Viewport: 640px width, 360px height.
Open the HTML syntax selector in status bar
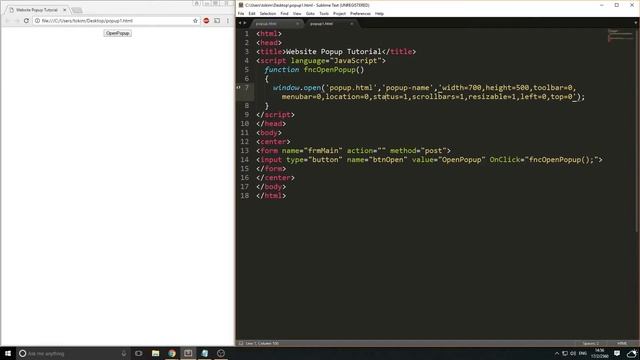point(622,343)
